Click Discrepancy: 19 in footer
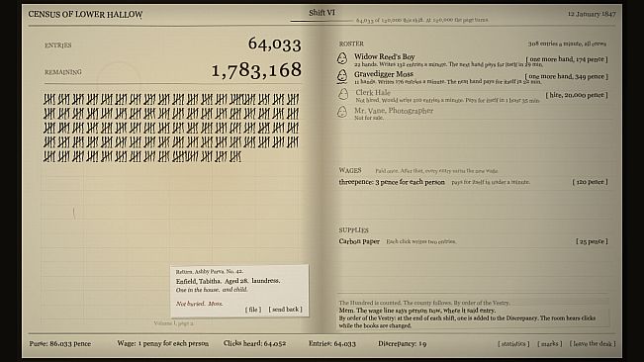Viewport: 644px width, 362px height. tap(402, 343)
